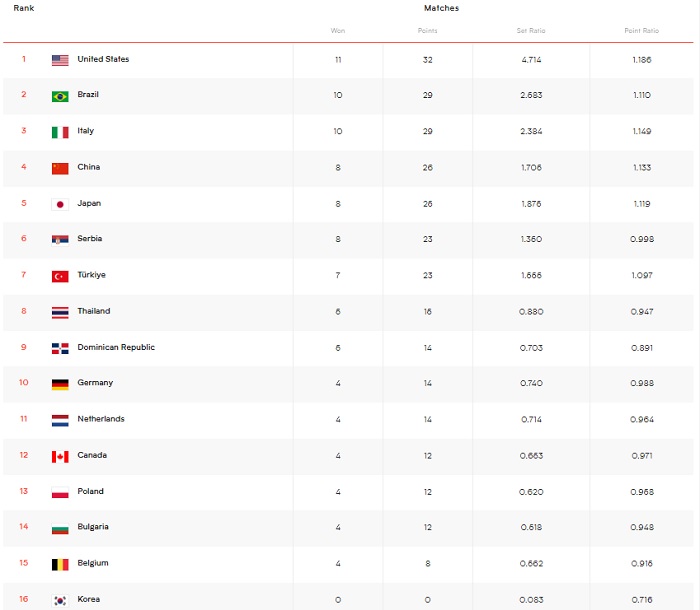Select the Türkiye flag icon
700x610 pixels.
60,276
